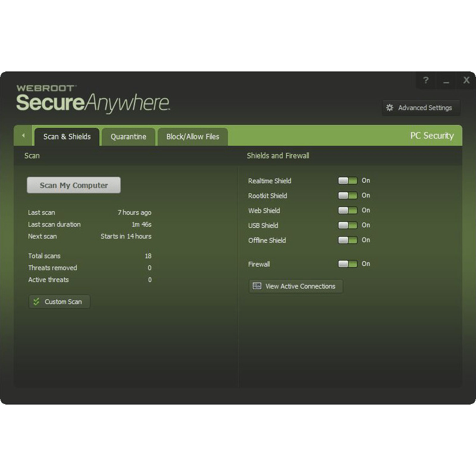Open the Custom Scan button
This screenshot has width=476, height=476.
pyautogui.click(x=59, y=302)
